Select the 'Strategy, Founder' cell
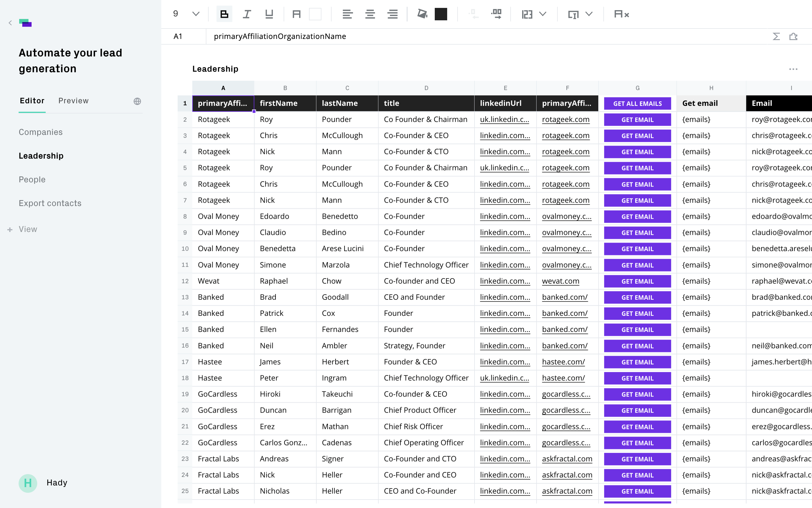The height and width of the screenshot is (508, 812). pos(426,346)
